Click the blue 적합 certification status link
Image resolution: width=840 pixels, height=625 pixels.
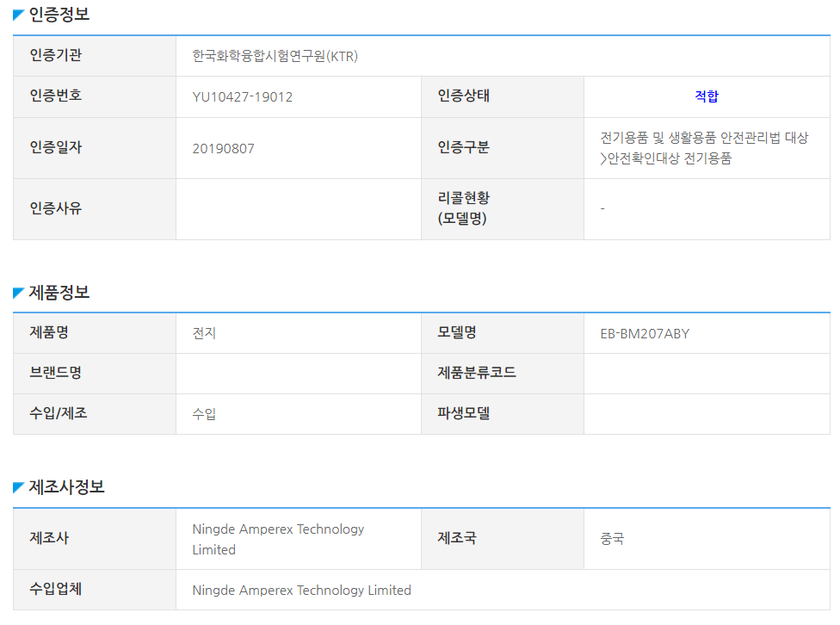707,96
